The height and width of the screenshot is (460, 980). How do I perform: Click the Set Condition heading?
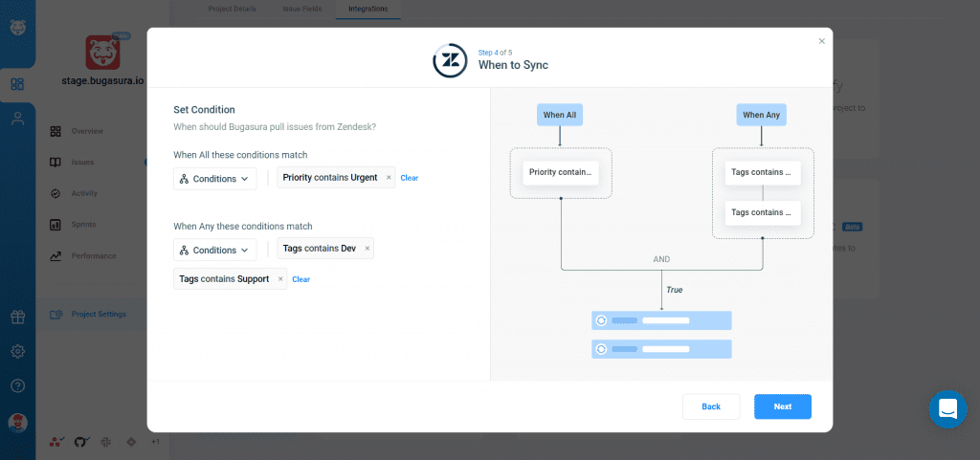click(205, 110)
